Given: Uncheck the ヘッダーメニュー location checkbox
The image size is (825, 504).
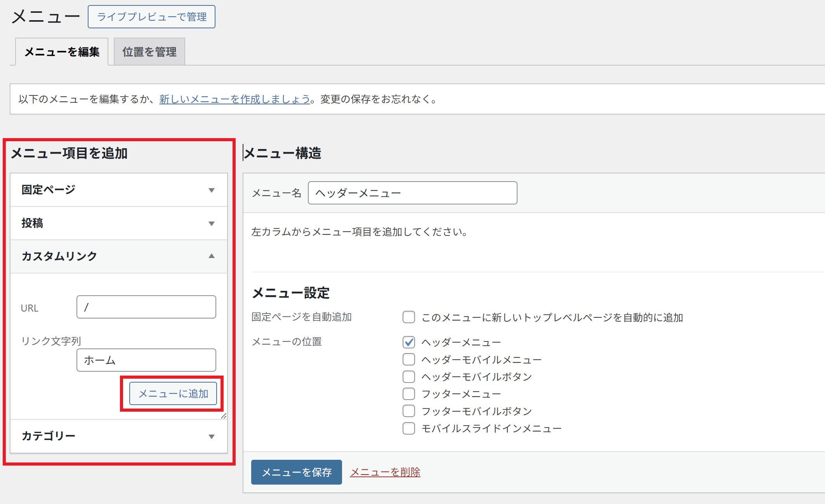Looking at the screenshot, I should tap(408, 342).
